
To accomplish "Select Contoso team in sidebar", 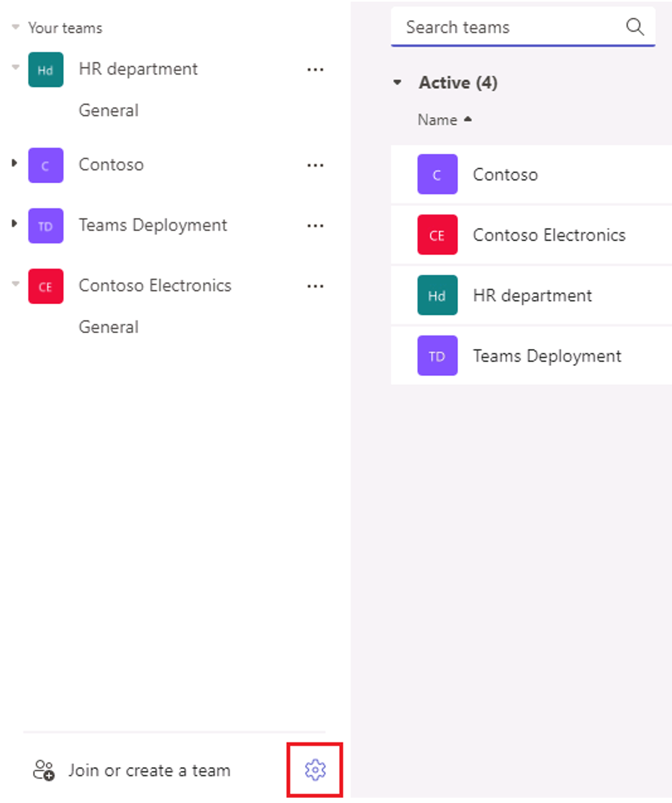I will tap(111, 164).
